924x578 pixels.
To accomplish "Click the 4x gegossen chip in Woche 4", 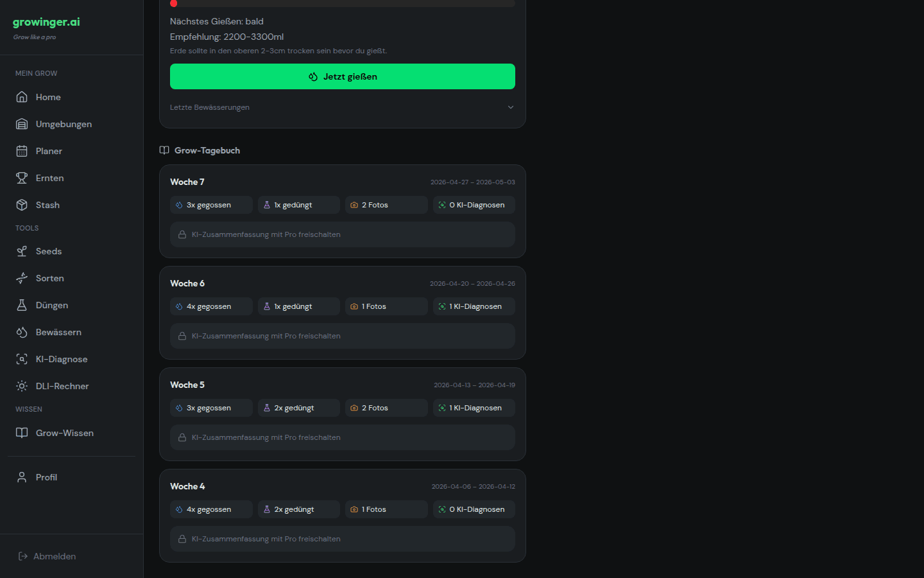I will coord(211,509).
